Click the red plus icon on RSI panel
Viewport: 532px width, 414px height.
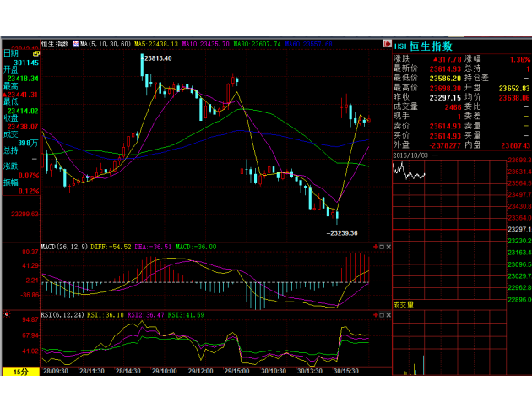376,315
